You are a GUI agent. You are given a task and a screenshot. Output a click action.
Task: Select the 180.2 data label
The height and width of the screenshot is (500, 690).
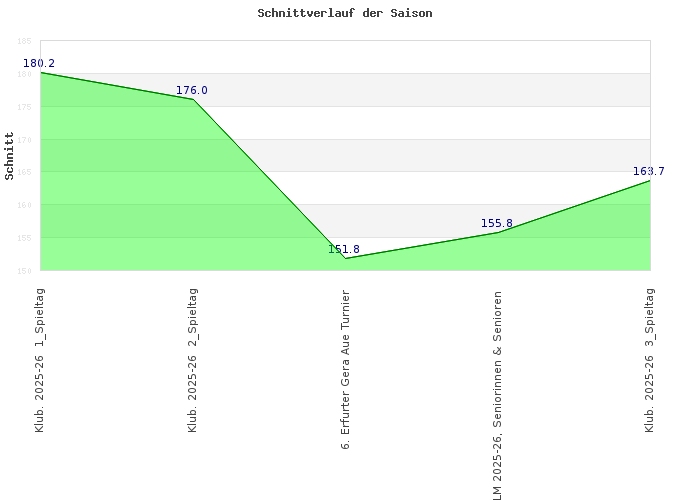(39, 63)
